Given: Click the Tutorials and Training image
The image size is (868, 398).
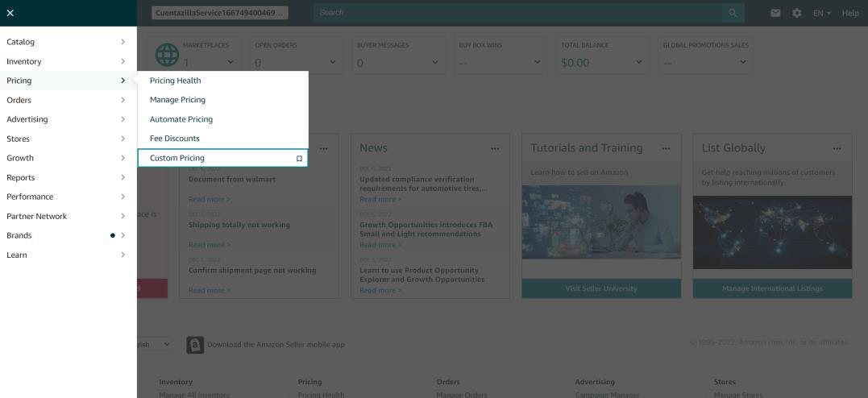Looking at the screenshot, I should (x=601, y=222).
